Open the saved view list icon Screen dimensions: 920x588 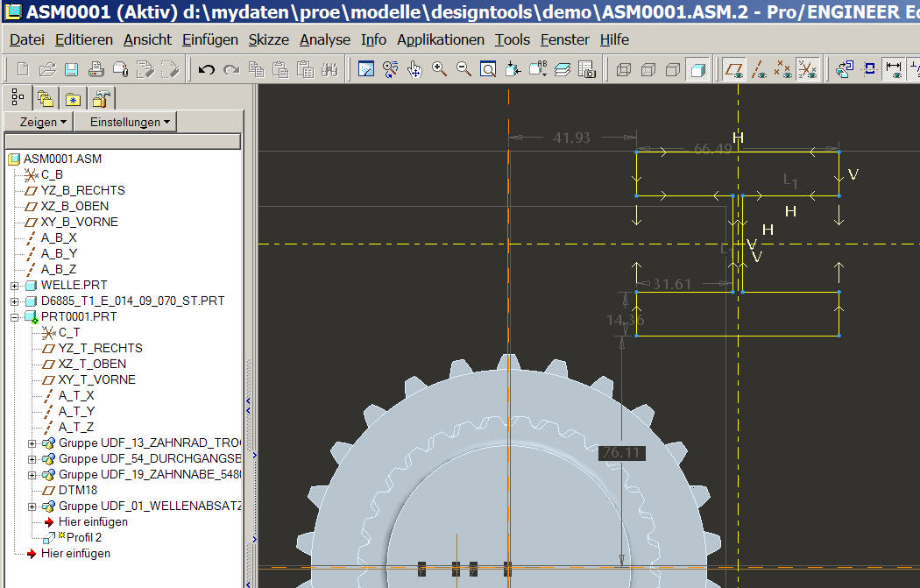(x=537, y=70)
